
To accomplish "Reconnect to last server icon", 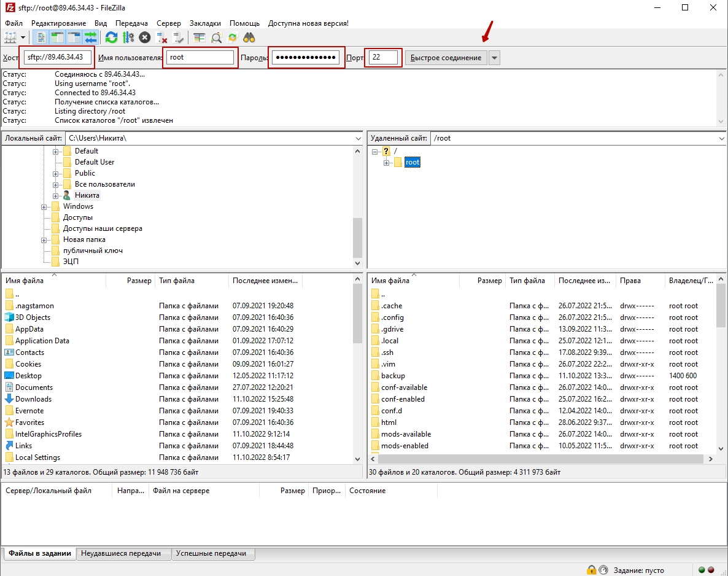I will [178, 37].
